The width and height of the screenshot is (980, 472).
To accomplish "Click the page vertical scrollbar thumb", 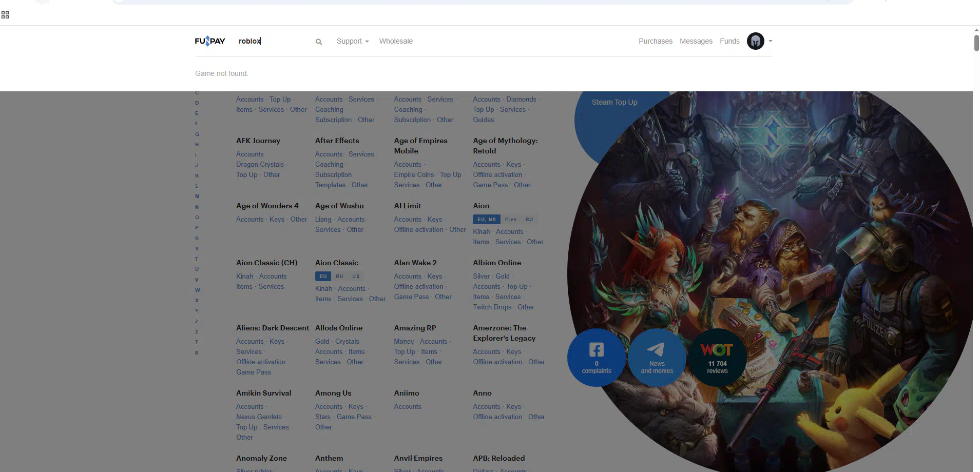I will (976, 42).
